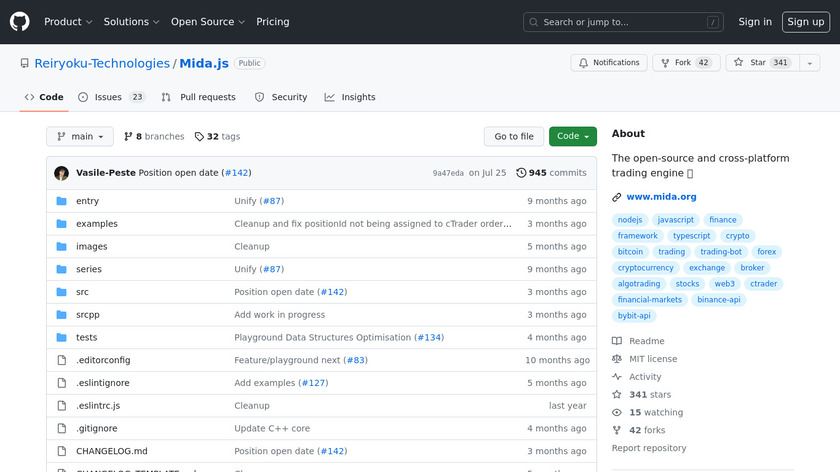
Task: Open the MIT license link
Action: pos(652,359)
